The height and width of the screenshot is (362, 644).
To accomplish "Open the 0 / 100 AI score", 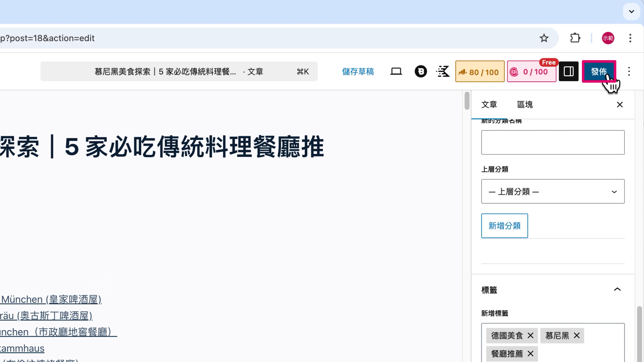I will 531,72.
